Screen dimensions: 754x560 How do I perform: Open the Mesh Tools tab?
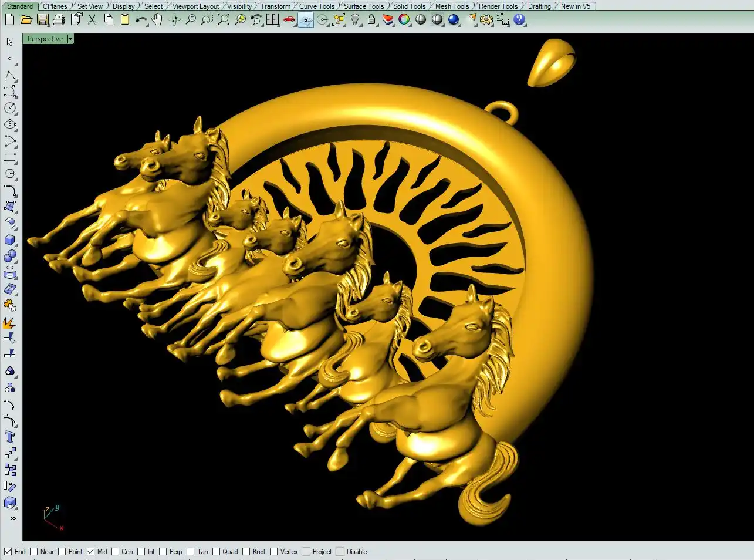tap(452, 6)
